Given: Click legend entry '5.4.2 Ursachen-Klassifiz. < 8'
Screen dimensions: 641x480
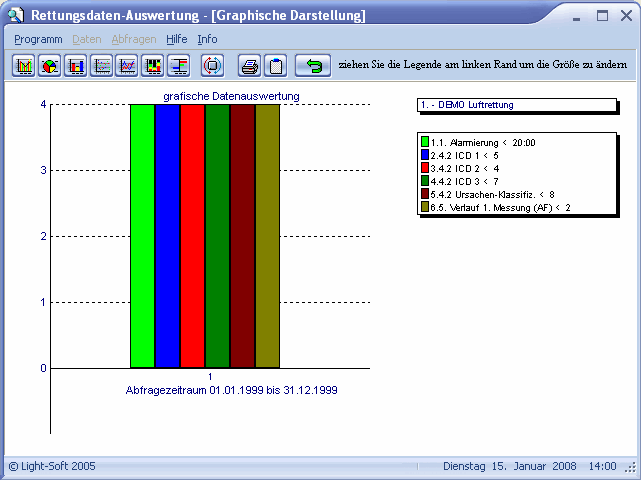Looking at the screenshot, I should 492,195.
